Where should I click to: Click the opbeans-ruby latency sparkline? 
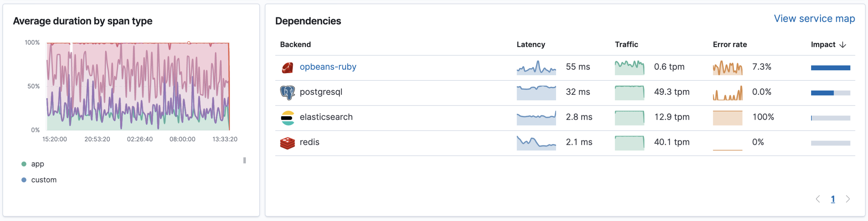pos(536,67)
